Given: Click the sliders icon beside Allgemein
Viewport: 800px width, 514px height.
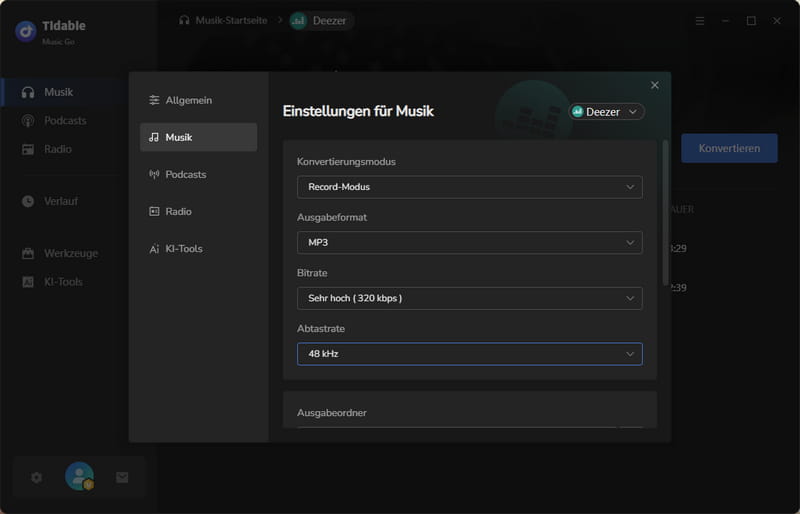Looking at the screenshot, I should pyautogui.click(x=154, y=100).
